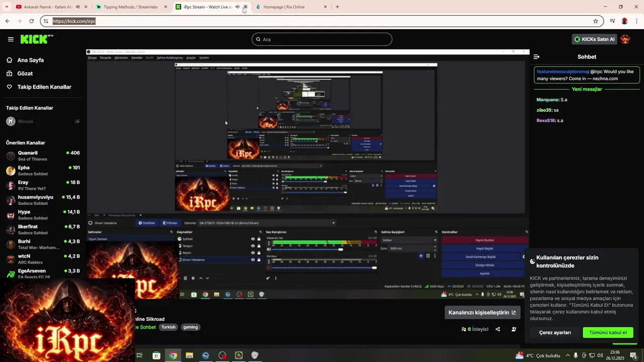Open Quanaril channel avatar
Image resolution: width=644 pixels, height=362 pixels.
point(11,156)
